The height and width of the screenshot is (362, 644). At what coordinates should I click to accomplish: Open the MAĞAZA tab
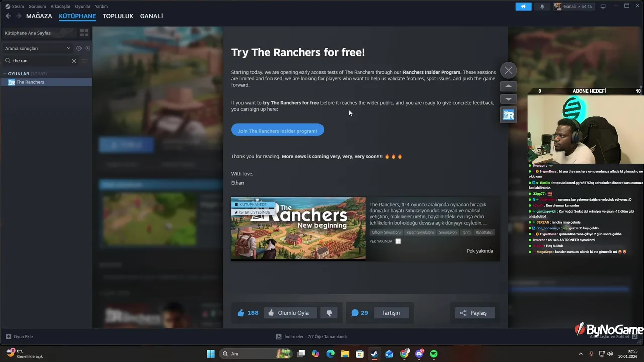point(39,16)
